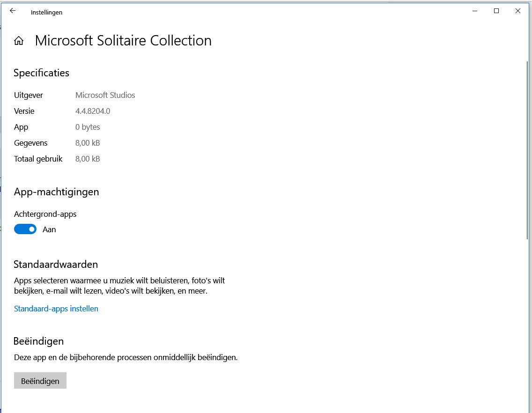The height and width of the screenshot is (413, 532).
Task: Click the Uitgever label
Action: [29, 95]
